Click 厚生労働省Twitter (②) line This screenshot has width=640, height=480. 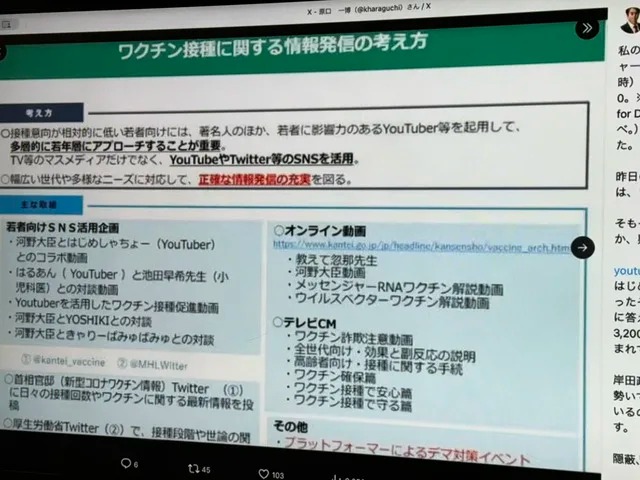click(x=127, y=429)
